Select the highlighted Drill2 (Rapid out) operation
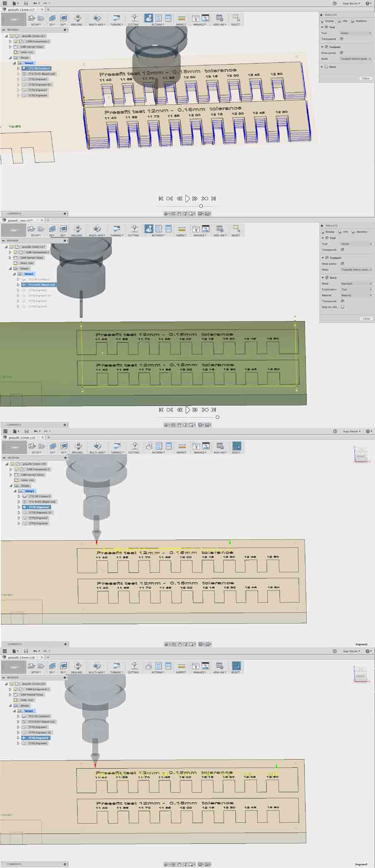 coord(42,285)
